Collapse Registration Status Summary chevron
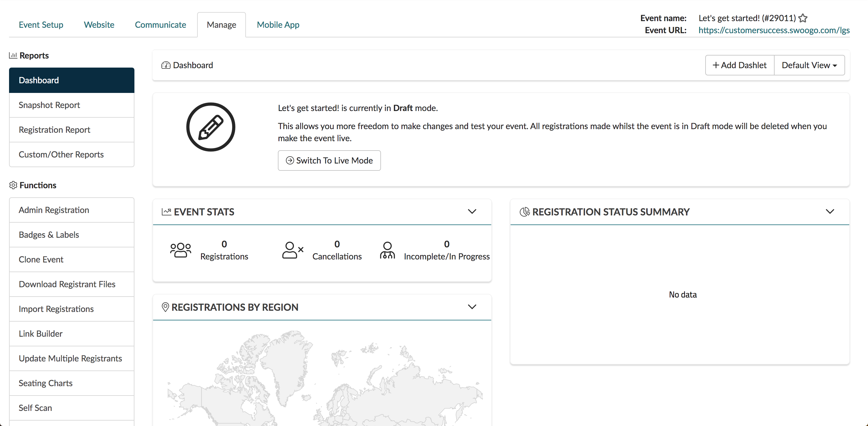The image size is (868, 426). point(830,211)
